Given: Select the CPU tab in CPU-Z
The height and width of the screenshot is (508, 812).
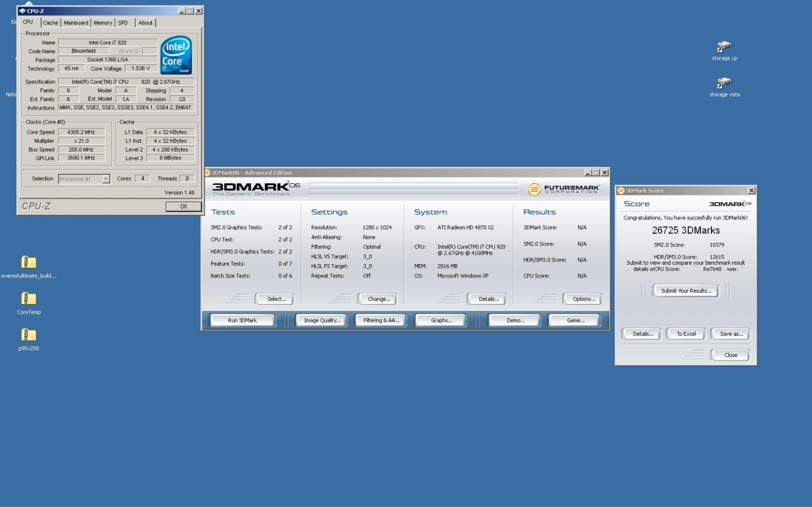Looking at the screenshot, I should tap(28, 22).
